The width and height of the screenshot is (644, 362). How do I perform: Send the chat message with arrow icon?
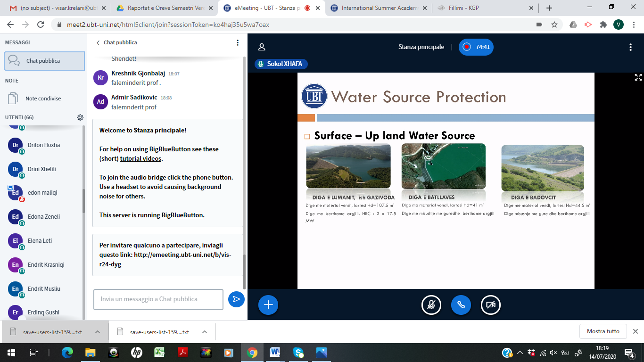(x=236, y=299)
